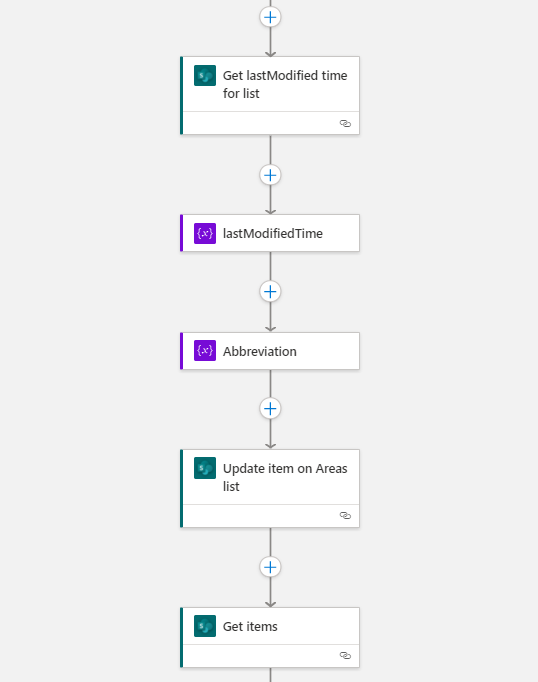Insert step above Get lastModified time action
The height and width of the screenshot is (682, 538).
(270, 17)
